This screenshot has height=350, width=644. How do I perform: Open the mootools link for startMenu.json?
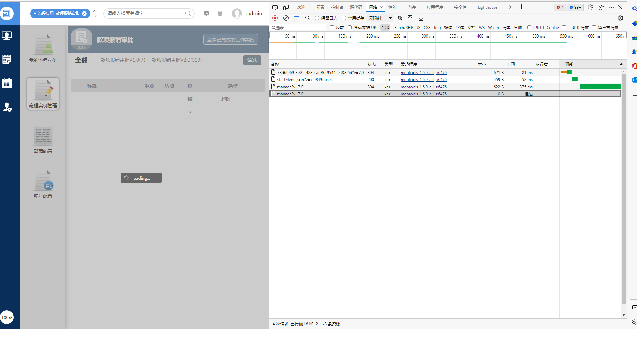coord(423,80)
